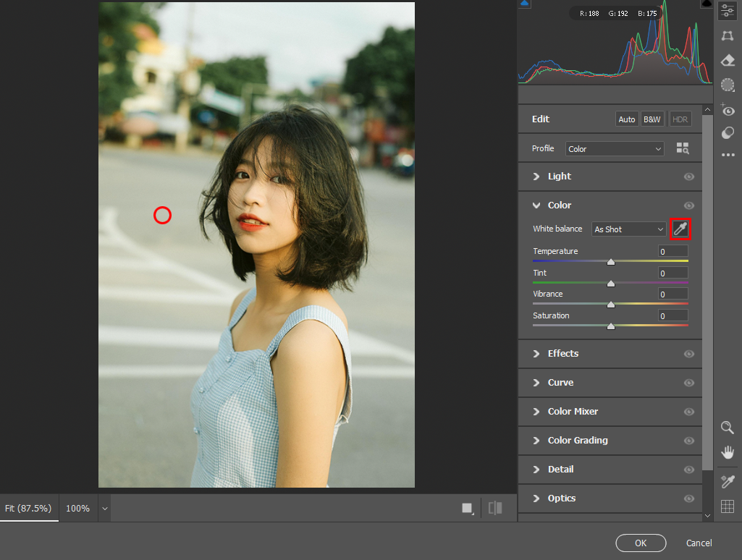Expand the Detail panel
Viewport: 742px width, 560px height.
tap(560, 470)
